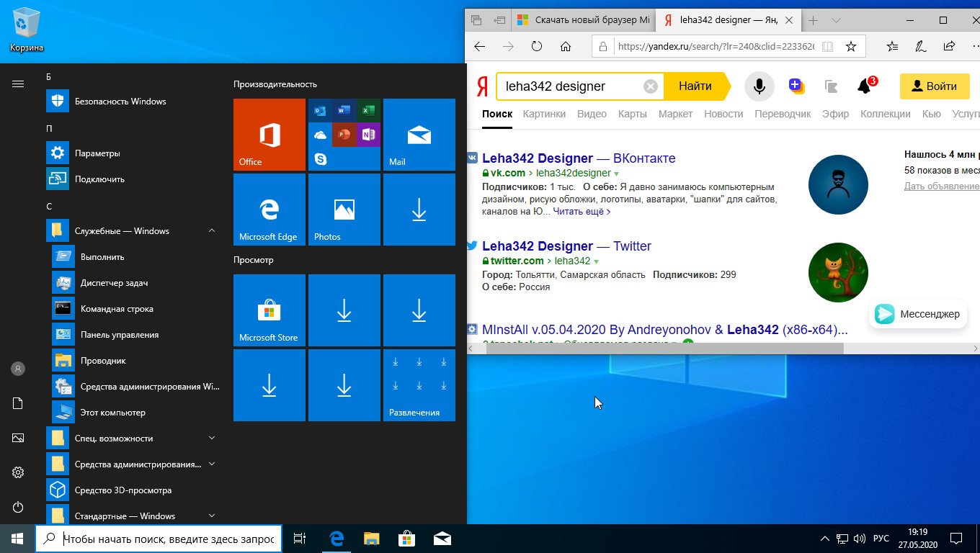
Task: Click the Start menu user account icon
Action: 18,369
